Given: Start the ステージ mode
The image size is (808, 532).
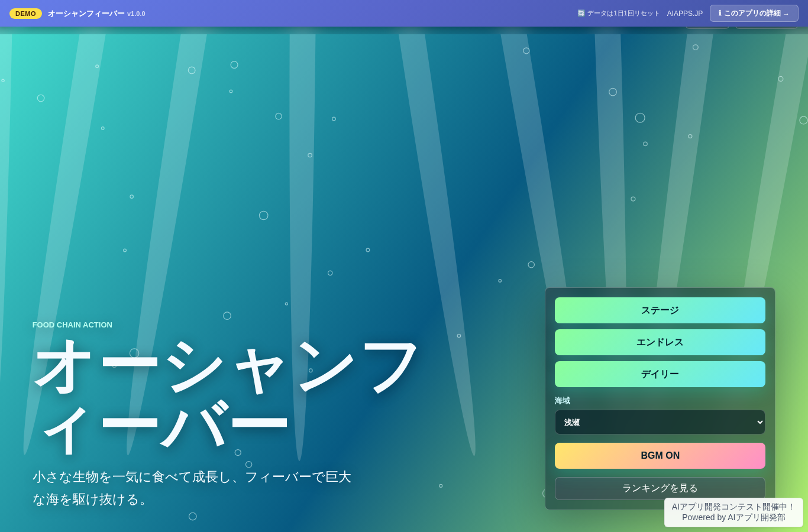Looking at the screenshot, I should [x=660, y=310].
